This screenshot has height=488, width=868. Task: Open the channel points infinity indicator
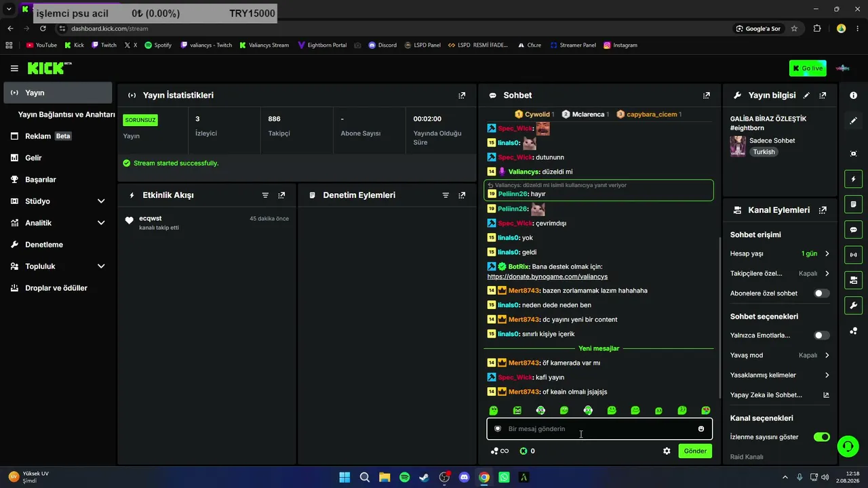pos(500,451)
